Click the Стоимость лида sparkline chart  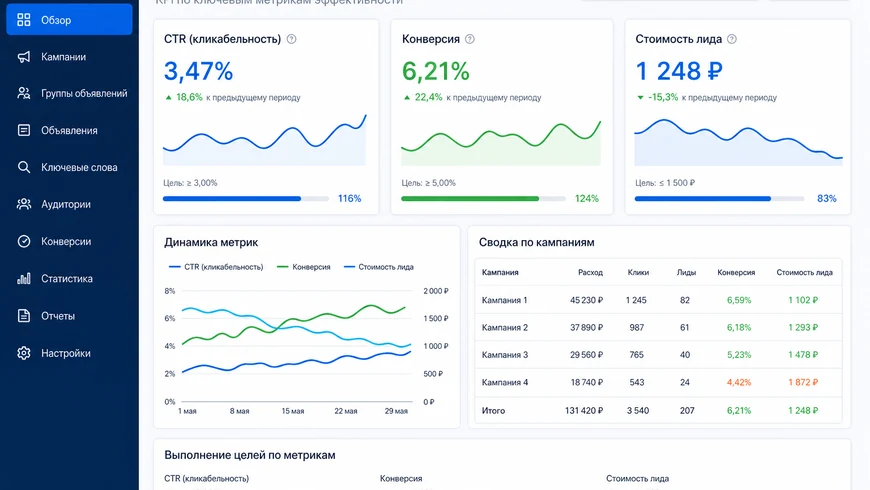coord(739,142)
